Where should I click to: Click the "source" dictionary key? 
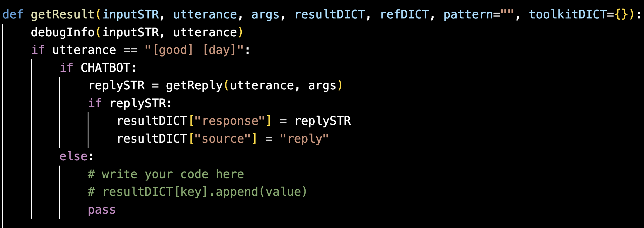coord(223,139)
